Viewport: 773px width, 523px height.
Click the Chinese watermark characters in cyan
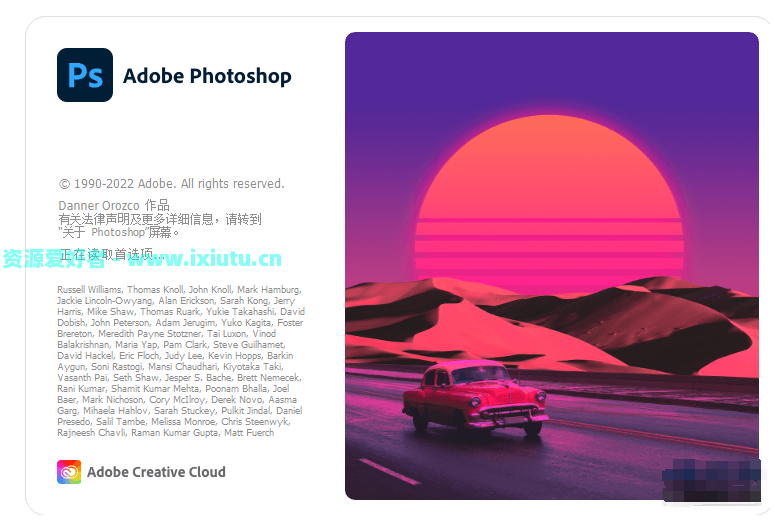54,258
